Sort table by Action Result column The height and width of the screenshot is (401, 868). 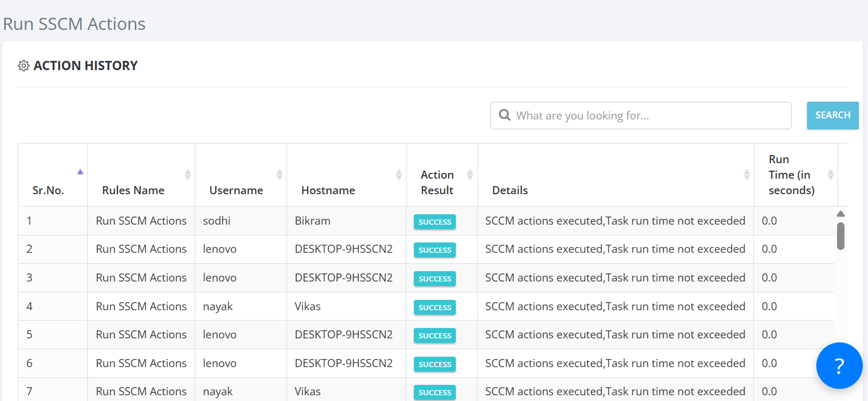pos(443,175)
